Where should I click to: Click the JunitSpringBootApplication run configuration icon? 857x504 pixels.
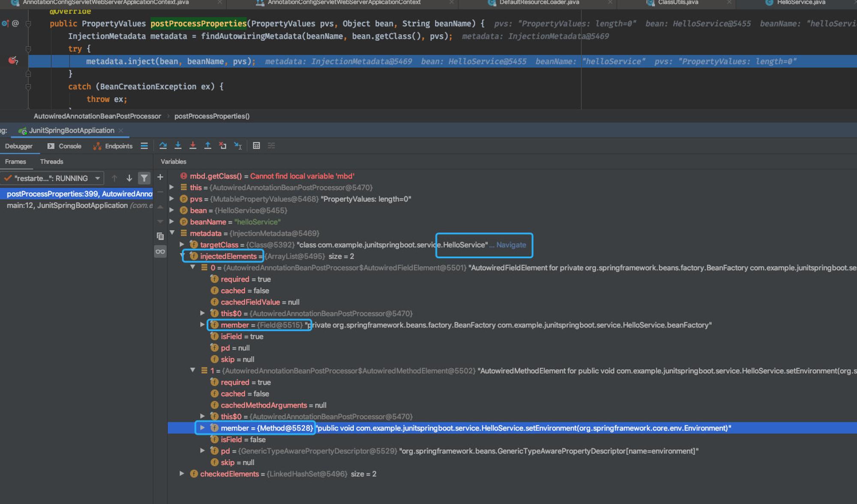coord(22,131)
